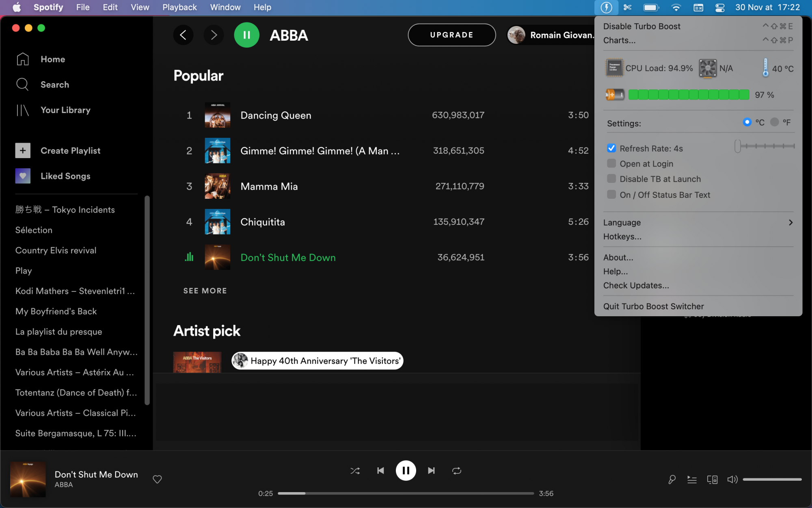Open the Romain Giovan profile dropdown
The width and height of the screenshot is (812, 508).
click(551, 35)
